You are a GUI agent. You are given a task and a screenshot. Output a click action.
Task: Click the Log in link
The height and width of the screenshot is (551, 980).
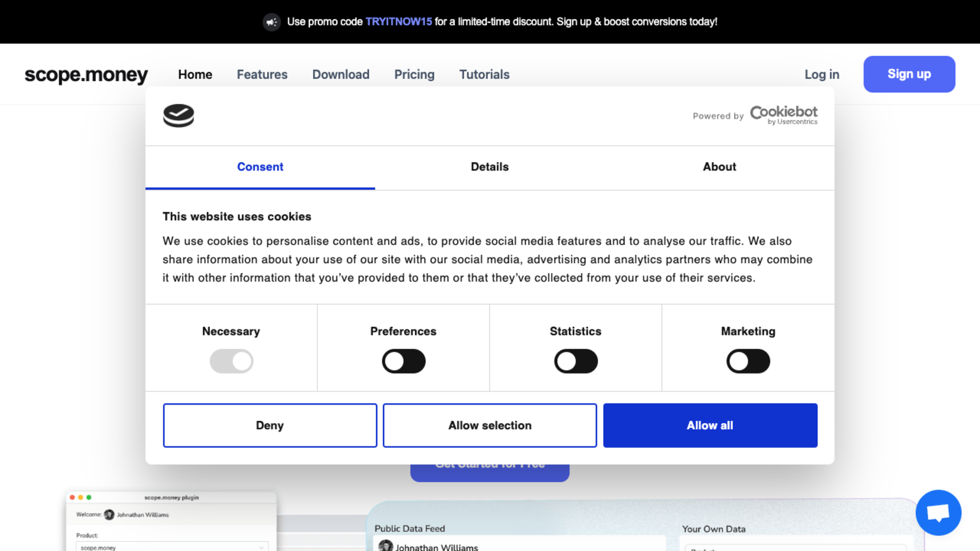822,74
